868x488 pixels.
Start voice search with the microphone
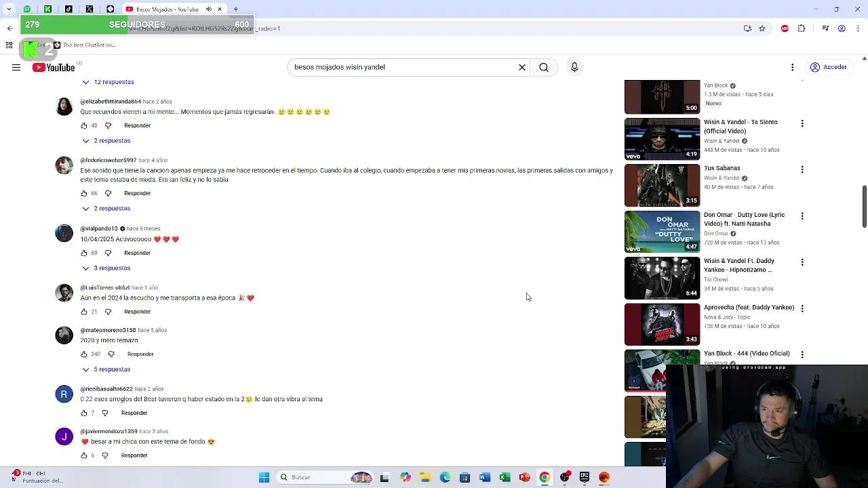574,67
